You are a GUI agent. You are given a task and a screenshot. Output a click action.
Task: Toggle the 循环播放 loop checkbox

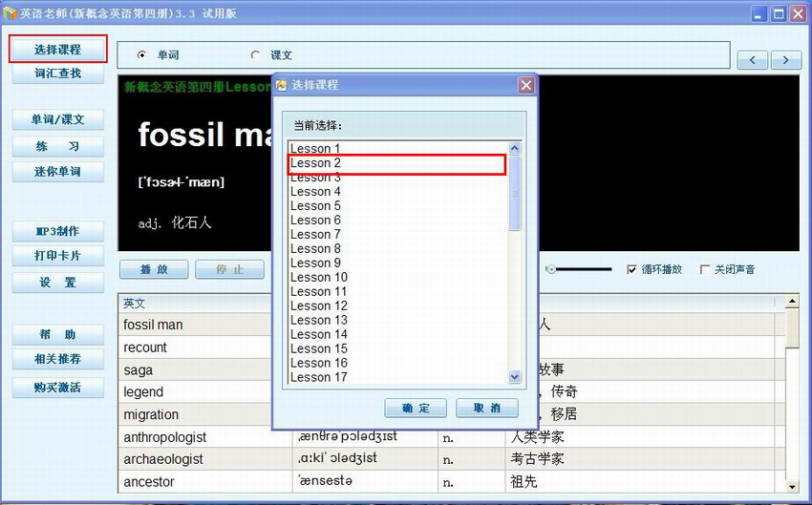tap(631, 269)
